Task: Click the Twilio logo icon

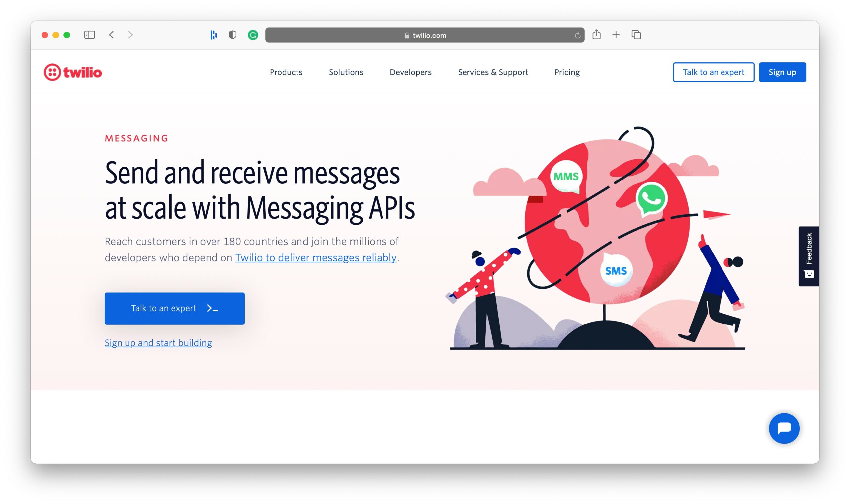Action: [53, 72]
